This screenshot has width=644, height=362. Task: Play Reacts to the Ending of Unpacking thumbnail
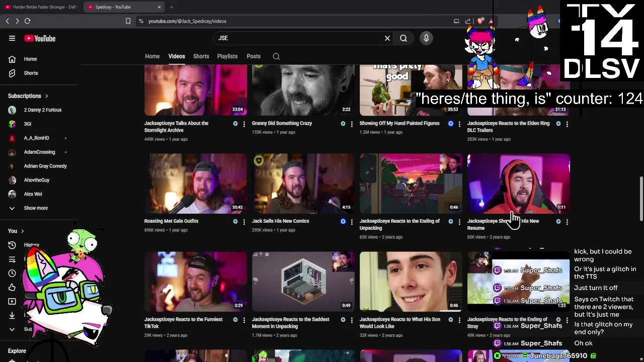pos(411,184)
